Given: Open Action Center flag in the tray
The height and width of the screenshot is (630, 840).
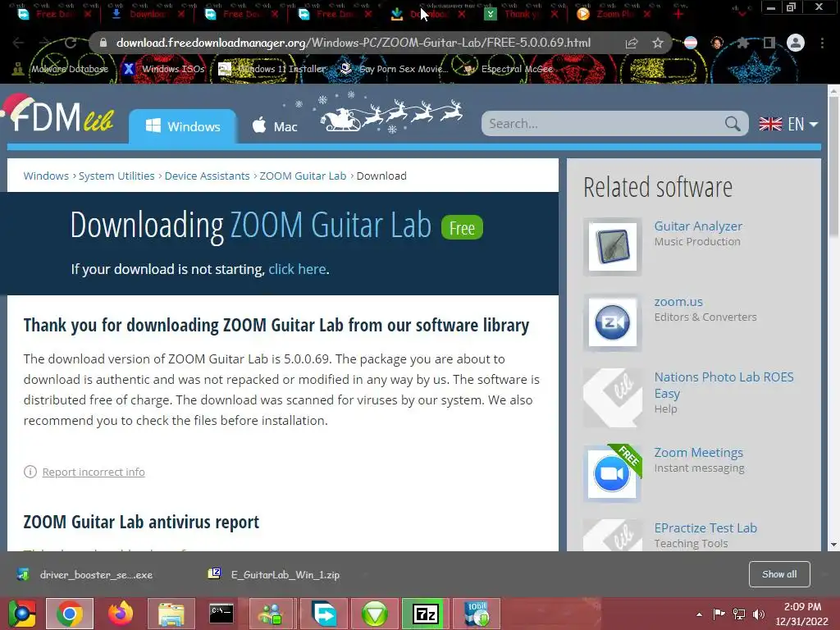Looking at the screenshot, I should coord(719,614).
